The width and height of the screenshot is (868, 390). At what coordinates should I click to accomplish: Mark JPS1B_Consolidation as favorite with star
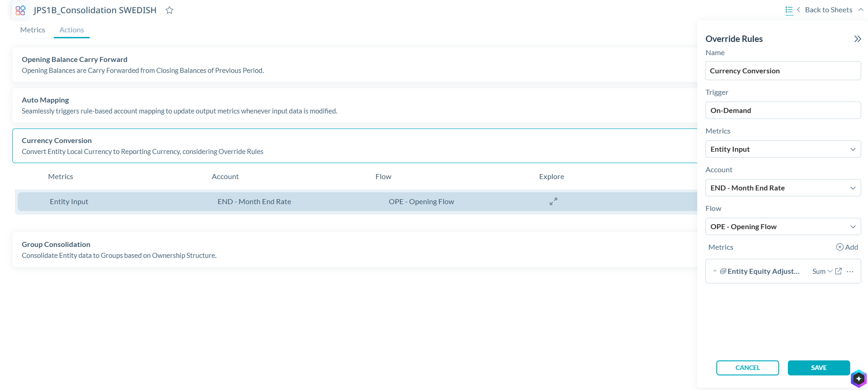tap(169, 10)
